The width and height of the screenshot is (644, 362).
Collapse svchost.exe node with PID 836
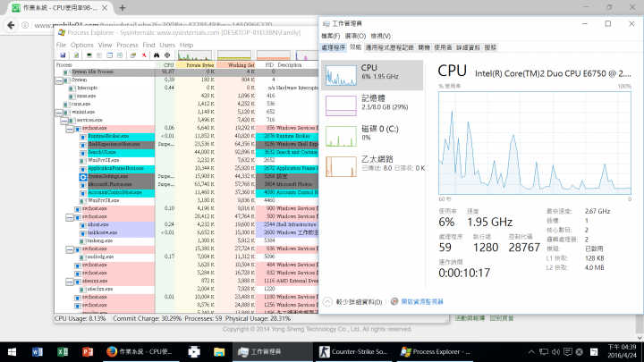[x=70, y=249]
